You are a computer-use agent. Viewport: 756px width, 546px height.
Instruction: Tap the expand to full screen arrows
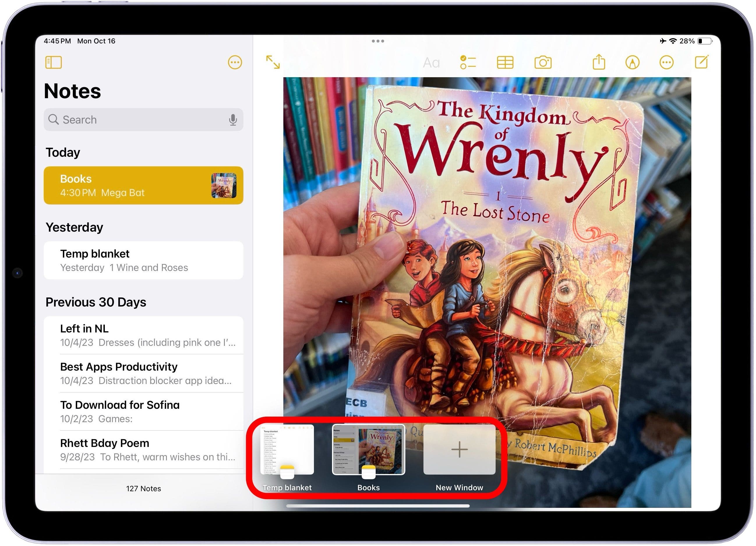pyautogui.click(x=273, y=62)
